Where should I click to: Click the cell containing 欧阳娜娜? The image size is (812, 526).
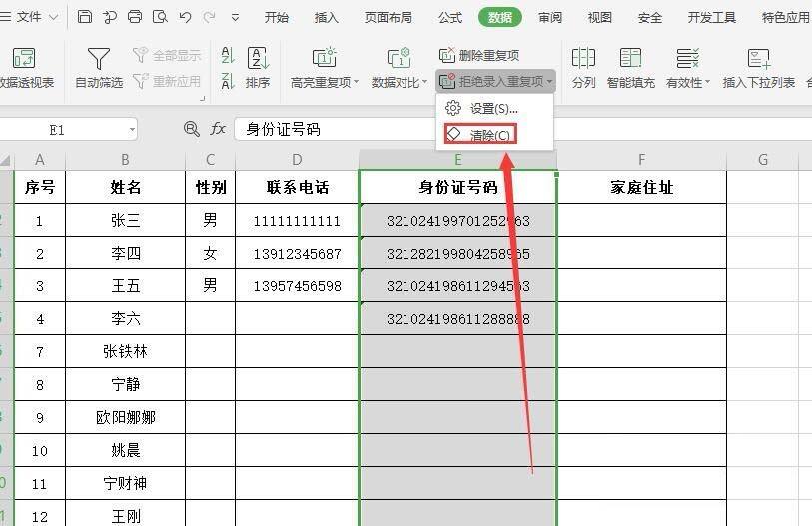pyautogui.click(x=125, y=417)
